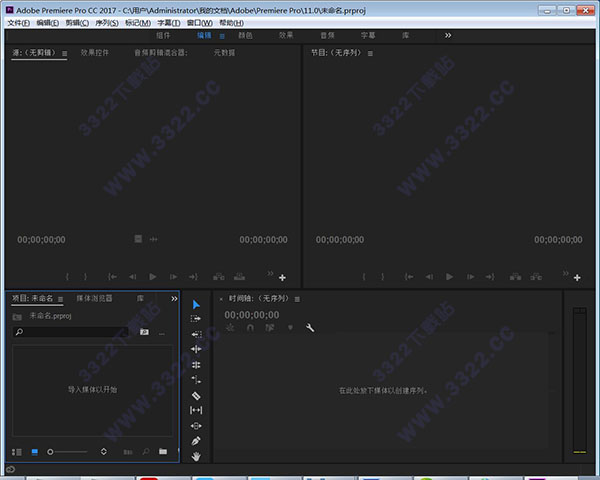Select the Slide tool
Screen dimensions: 600x480
click(196, 426)
